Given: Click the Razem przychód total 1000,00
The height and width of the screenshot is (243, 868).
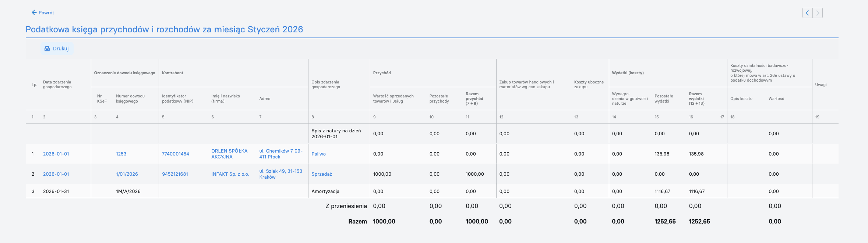Looking at the screenshot, I should pos(477,222).
